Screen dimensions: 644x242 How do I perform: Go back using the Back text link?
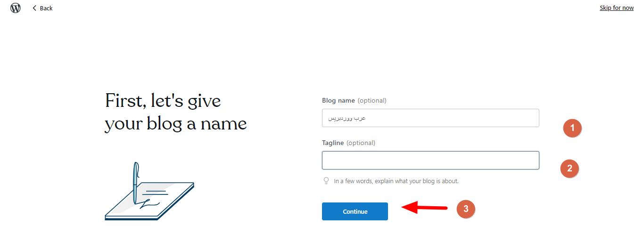point(46,8)
